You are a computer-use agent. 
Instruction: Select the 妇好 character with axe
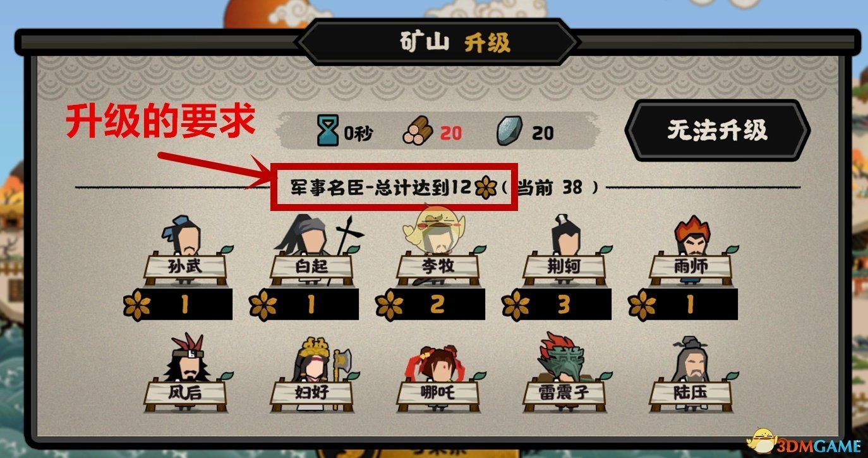coord(313,375)
